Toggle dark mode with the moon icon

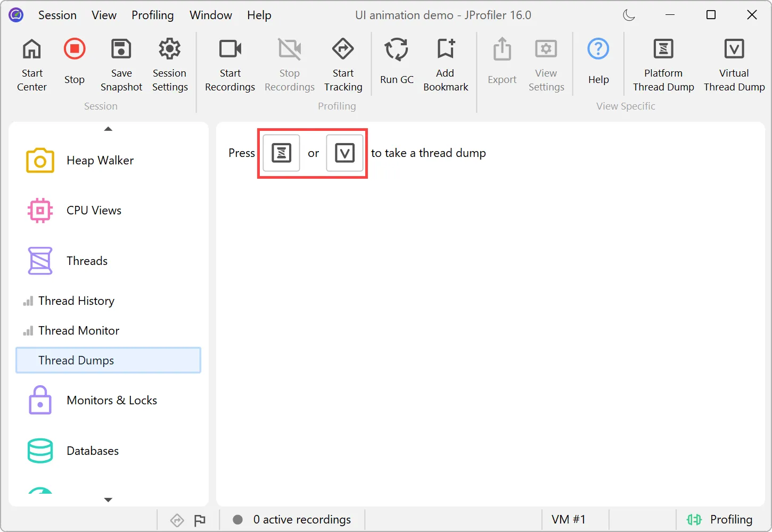click(628, 15)
